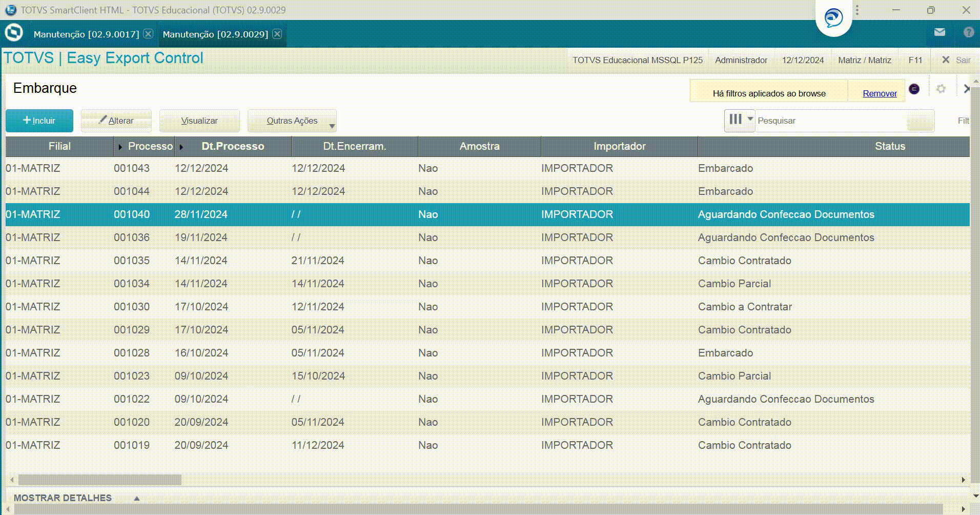Open the help question mark icon
This screenshot has width=980, height=515.
968,32
